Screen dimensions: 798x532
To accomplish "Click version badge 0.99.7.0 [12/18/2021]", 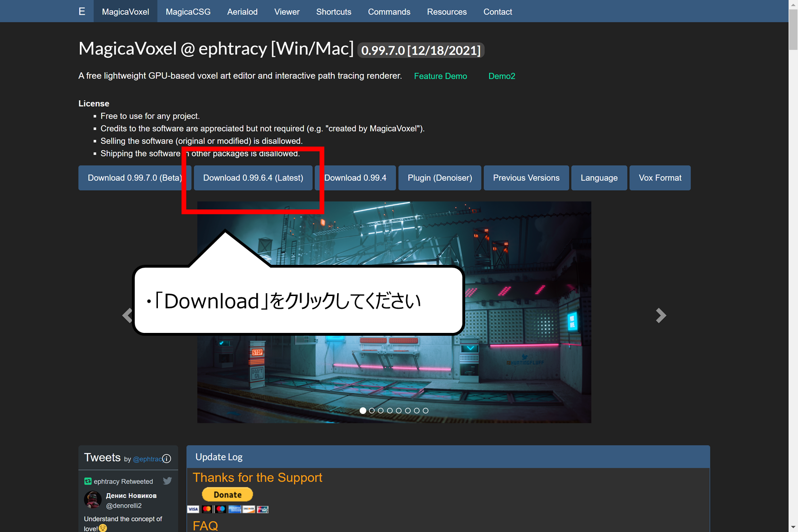I will [421, 50].
